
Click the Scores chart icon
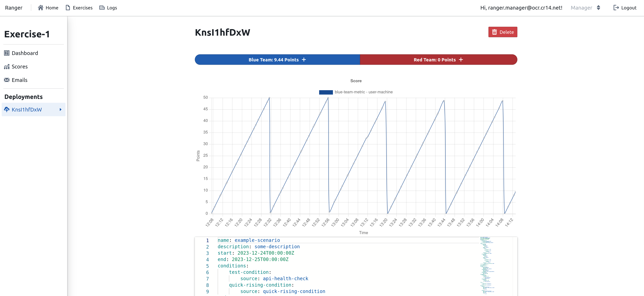coord(7,67)
